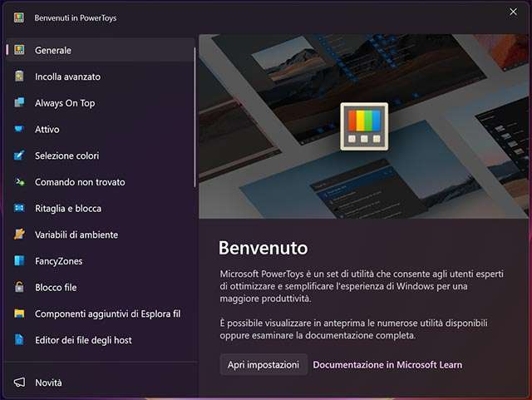The height and width of the screenshot is (400, 532).
Task: Select Attivo in the sidebar
Action: coord(100,129)
